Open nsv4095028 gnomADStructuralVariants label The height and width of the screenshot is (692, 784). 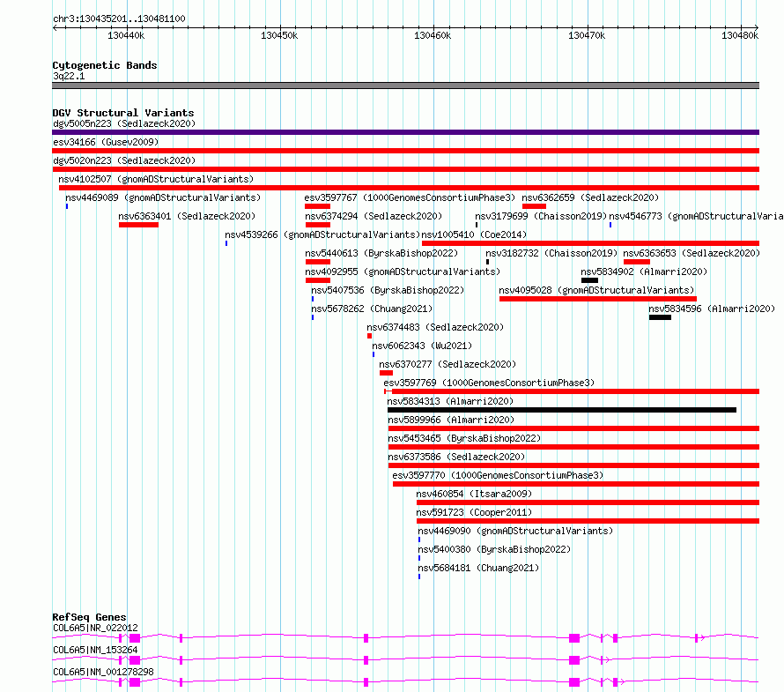click(x=596, y=290)
